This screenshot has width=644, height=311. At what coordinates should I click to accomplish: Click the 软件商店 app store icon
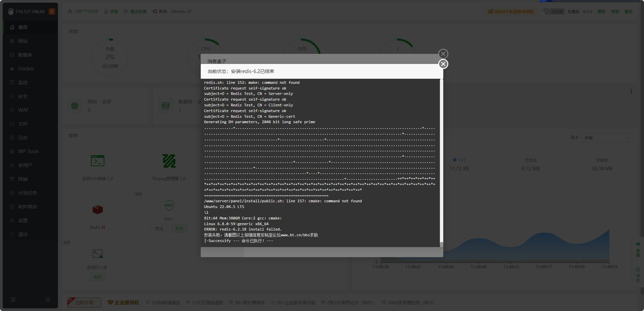12,207
